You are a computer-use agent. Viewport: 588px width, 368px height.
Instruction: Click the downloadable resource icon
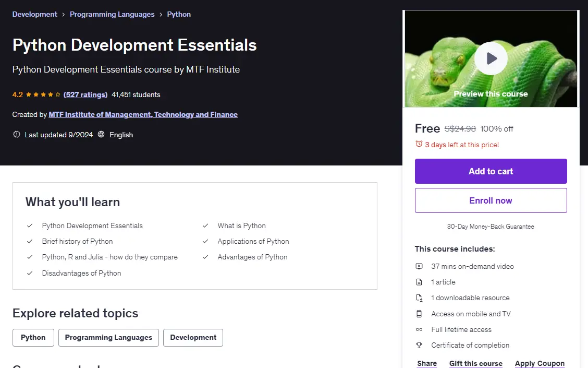coord(419,298)
